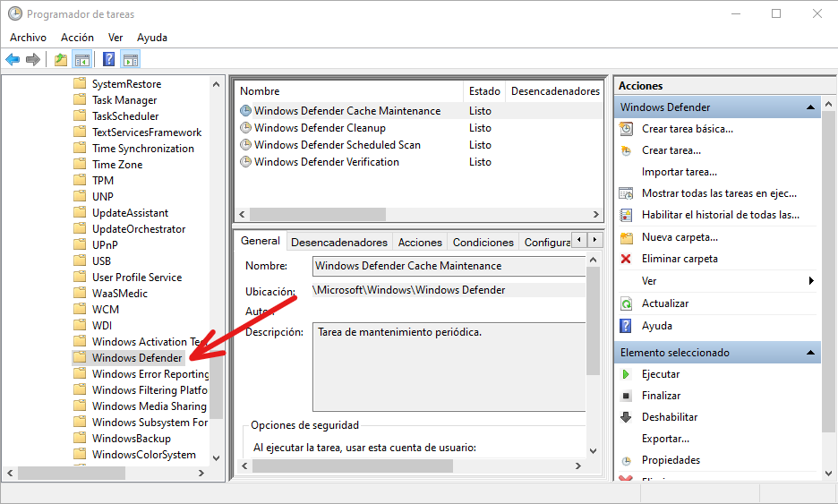Select the Windows Error Reporting folder
Viewport: 838px width, 504px height.
[x=150, y=373]
